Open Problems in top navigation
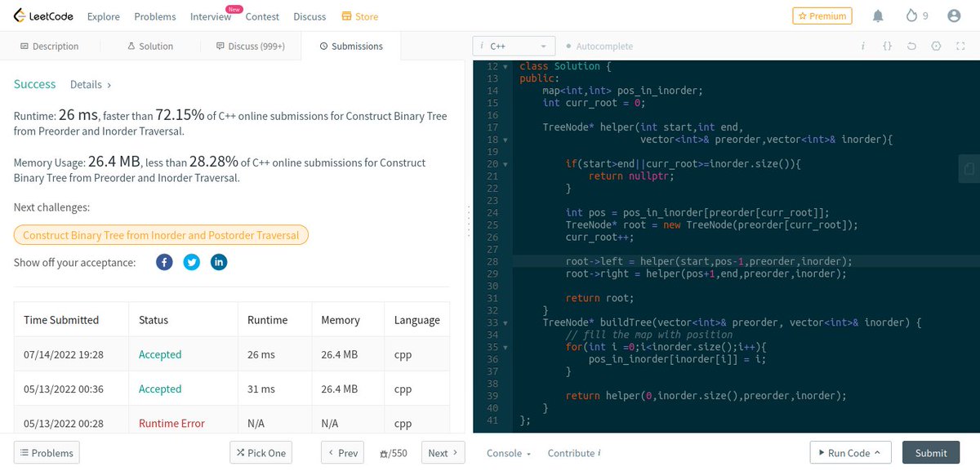Image resolution: width=980 pixels, height=471 pixels. tap(155, 16)
